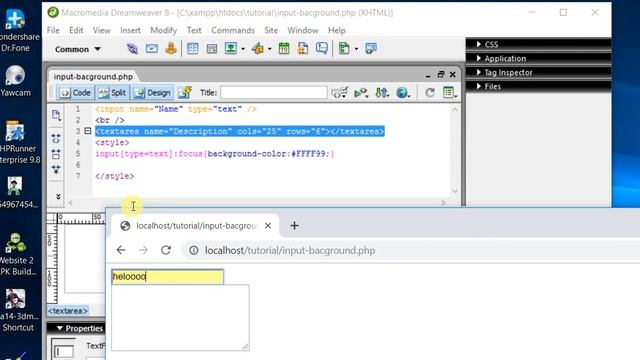The height and width of the screenshot is (360, 640).
Task: Close the localhost browser tab
Action: (268, 226)
